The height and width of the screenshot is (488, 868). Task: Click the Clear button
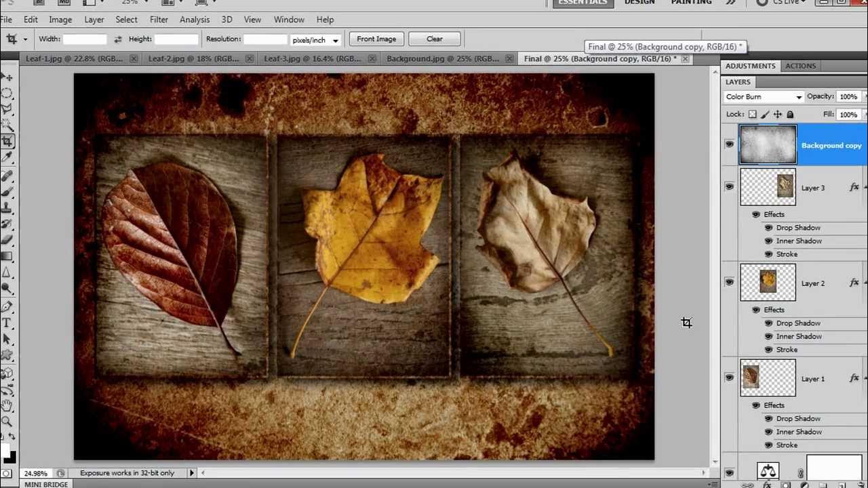(435, 39)
